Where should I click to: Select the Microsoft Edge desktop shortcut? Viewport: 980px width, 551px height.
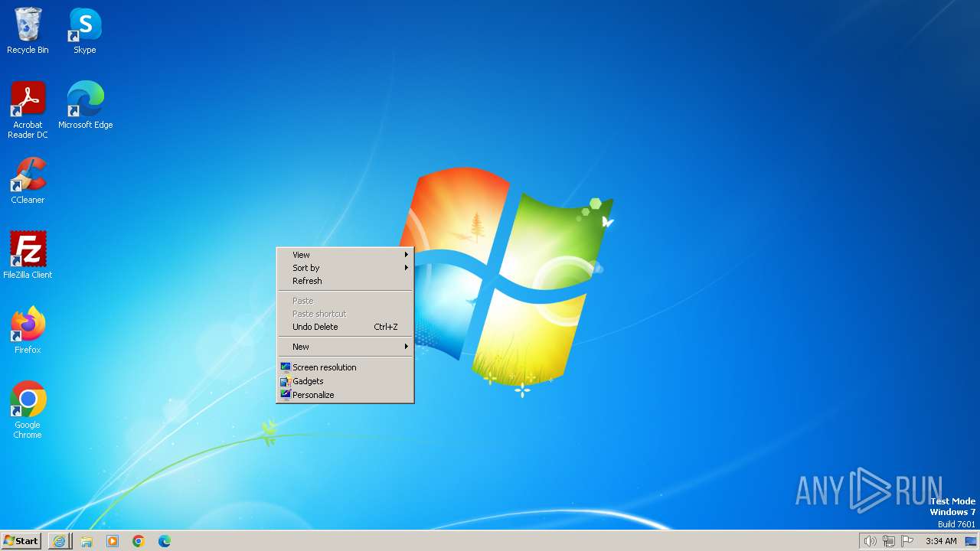pos(85,106)
